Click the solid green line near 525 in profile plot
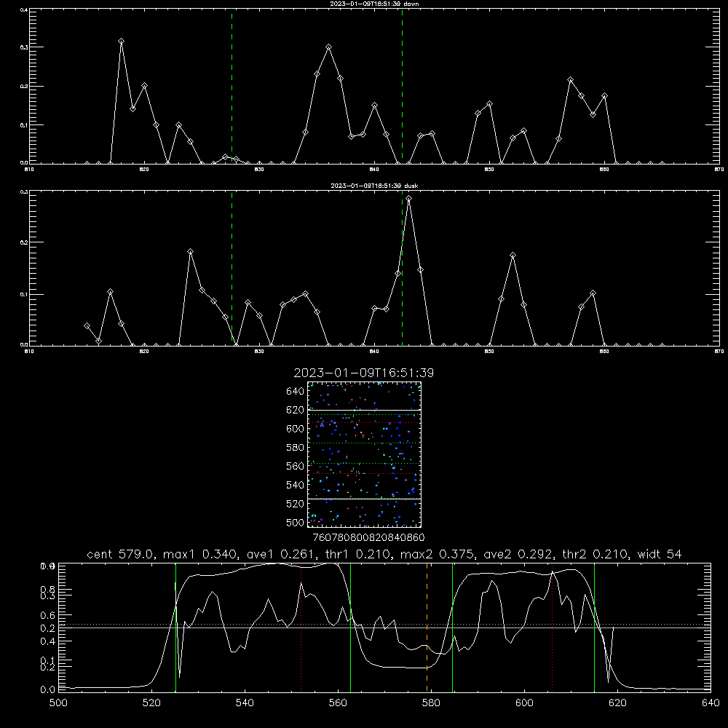This screenshot has height=728, width=728. point(175,628)
